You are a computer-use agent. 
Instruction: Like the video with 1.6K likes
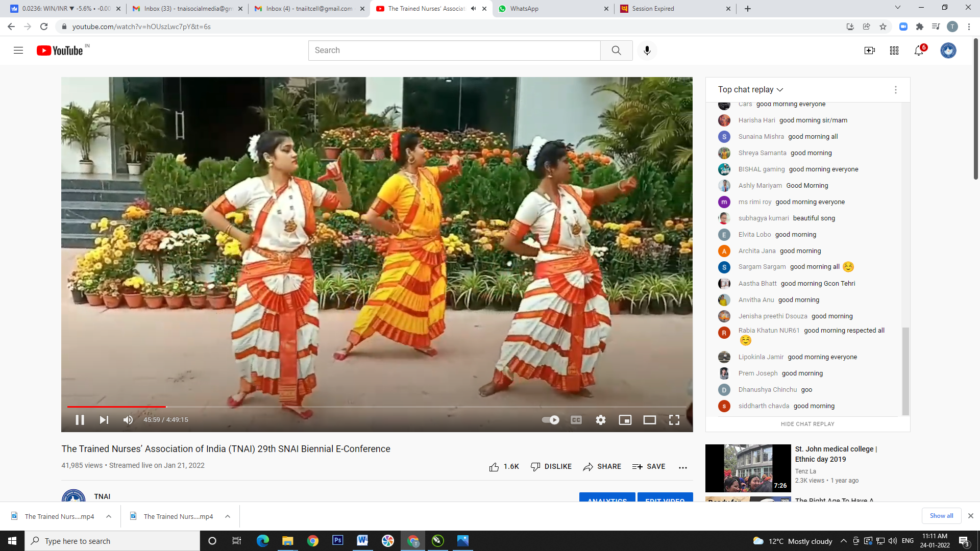504,467
